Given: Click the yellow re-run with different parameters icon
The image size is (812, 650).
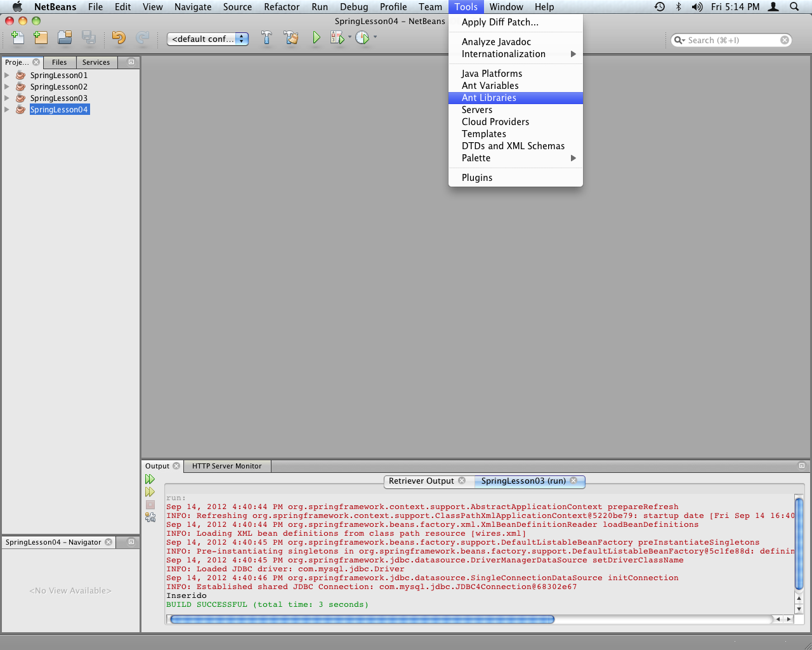Looking at the screenshot, I should coord(150,492).
